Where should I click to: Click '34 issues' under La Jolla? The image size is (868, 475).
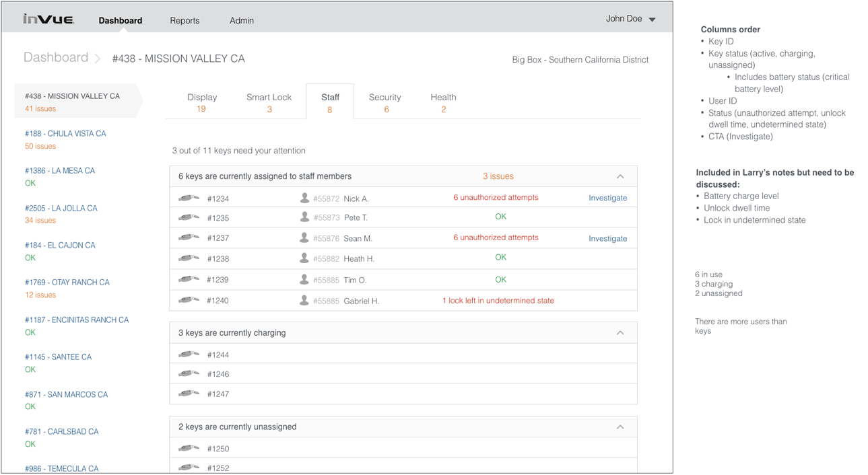coord(40,221)
